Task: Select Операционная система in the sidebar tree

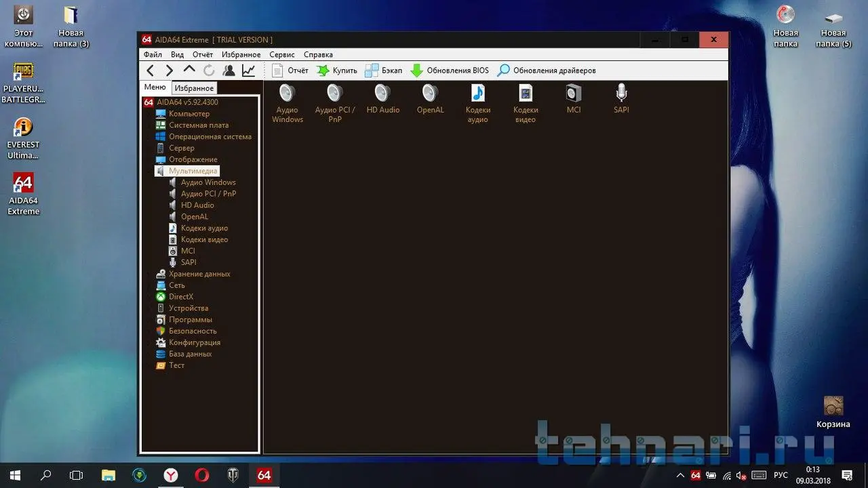Action: coord(203,136)
